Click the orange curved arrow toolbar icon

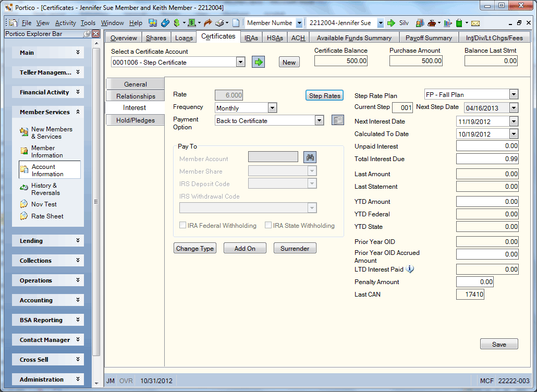[208, 23]
